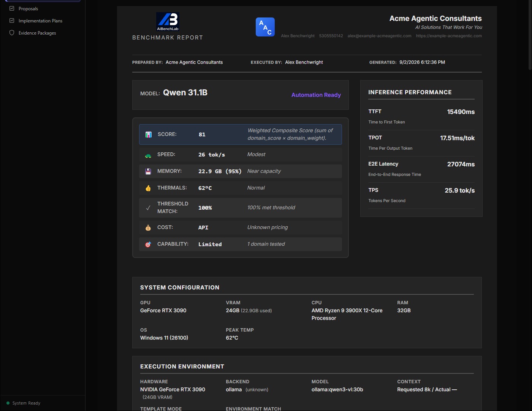The image size is (532, 411).
Task: Click the THERMALS row thumbs-up icon
Action: tap(148, 188)
